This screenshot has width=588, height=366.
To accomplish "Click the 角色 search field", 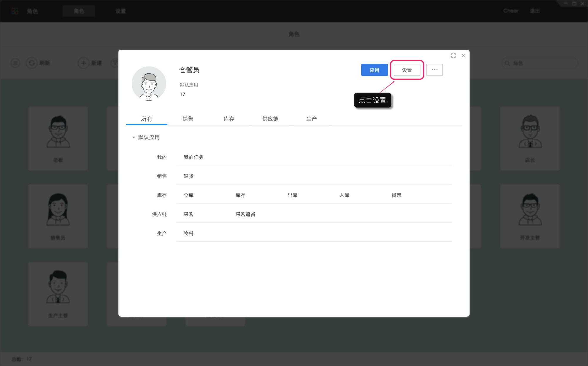I will click(540, 63).
